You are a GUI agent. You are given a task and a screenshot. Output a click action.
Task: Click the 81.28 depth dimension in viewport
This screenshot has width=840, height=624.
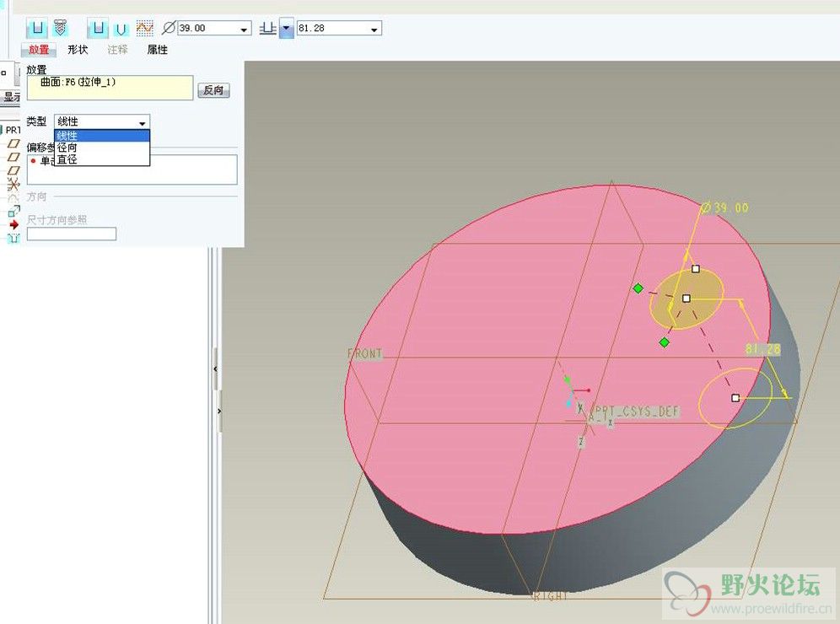click(763, 349)
